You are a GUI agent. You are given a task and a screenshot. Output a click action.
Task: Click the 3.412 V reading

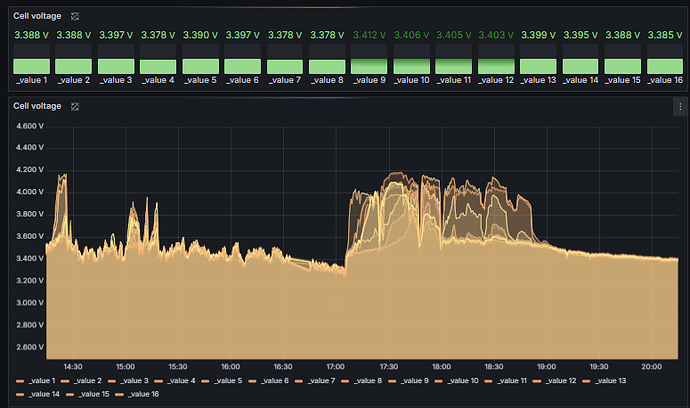pos(369,35)
